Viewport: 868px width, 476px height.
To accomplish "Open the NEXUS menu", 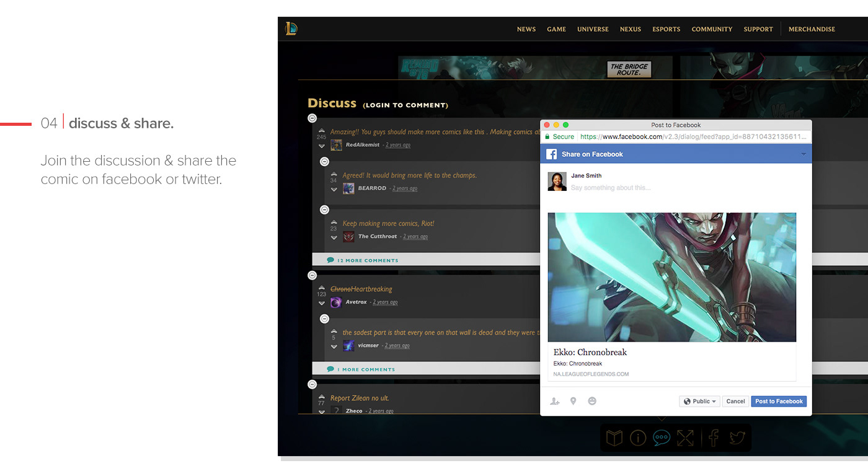I will point(631,29).
